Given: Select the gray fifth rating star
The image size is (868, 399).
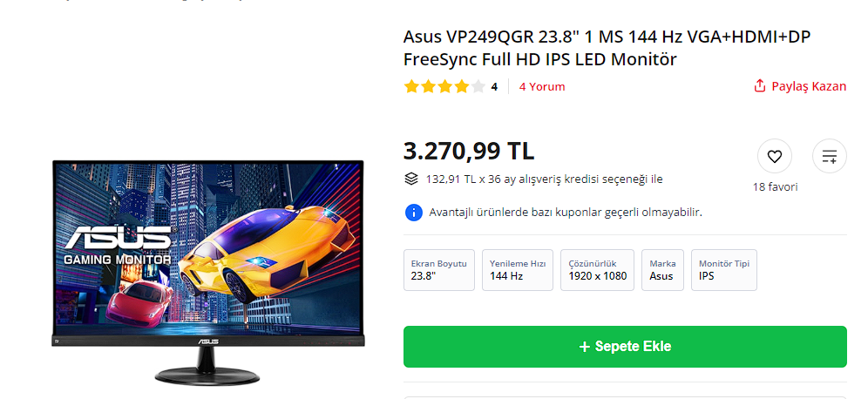Looking at the screenshot, I should tap(478, 86).
